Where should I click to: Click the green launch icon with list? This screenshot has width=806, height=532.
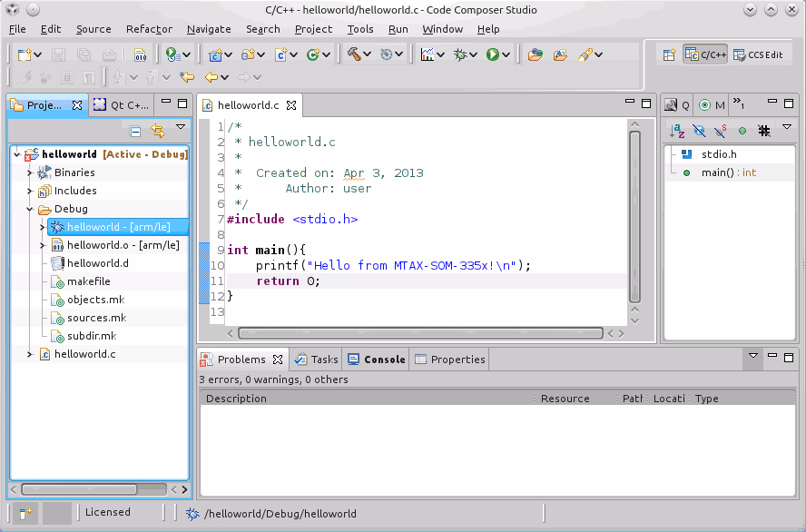tap(172, 54)
